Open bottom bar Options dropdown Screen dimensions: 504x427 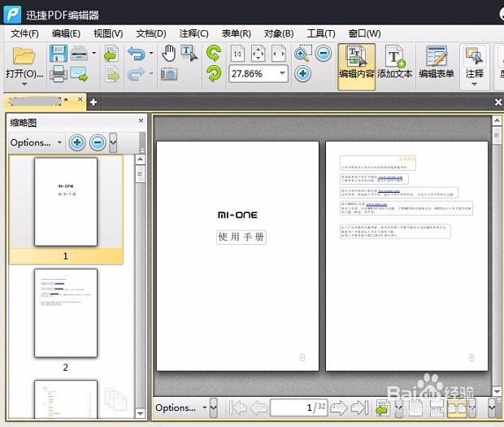[180, 407]
